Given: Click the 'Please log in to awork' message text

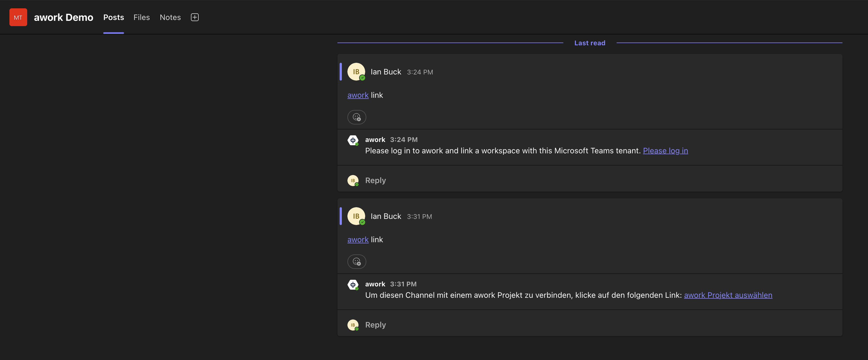Looking at the screenshot, I should (x=503, y=151).
